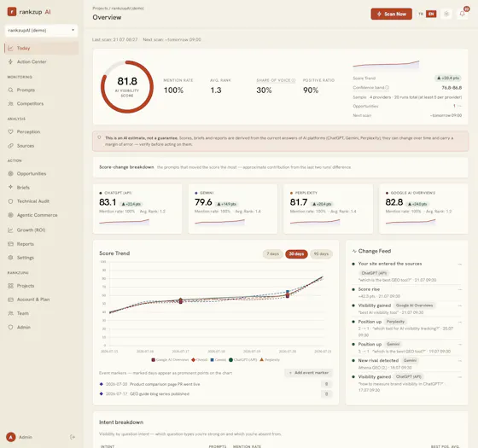
Task: Click the 81.8 AI visibility score ring
Action: pos(127,87)
